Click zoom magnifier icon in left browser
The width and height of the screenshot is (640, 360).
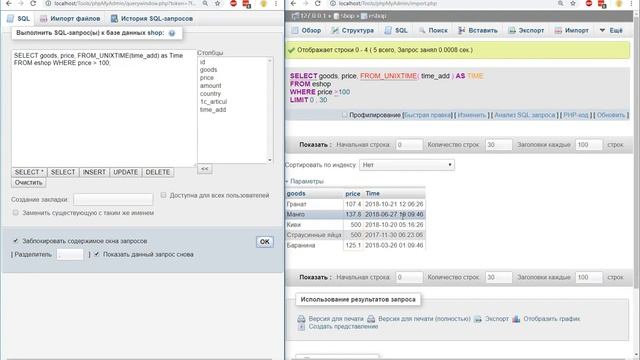click(205, 3)
